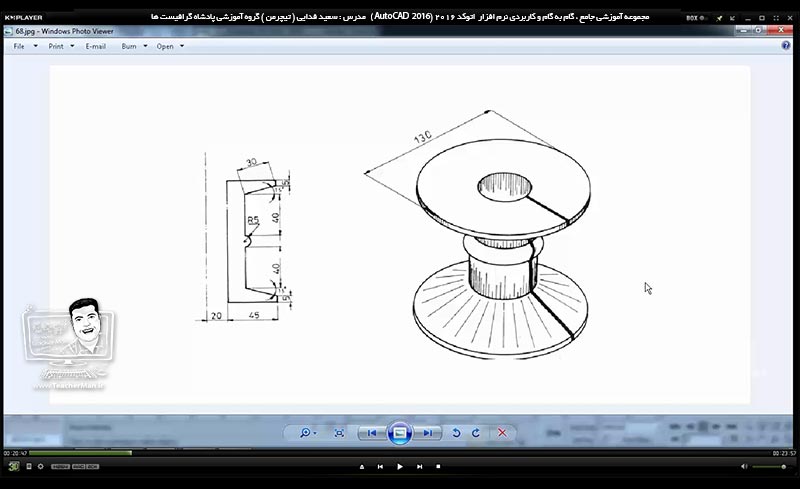Mute the KMPlayer volume speaker icon
The image size is (800, 489).
[x=744, y=467]
